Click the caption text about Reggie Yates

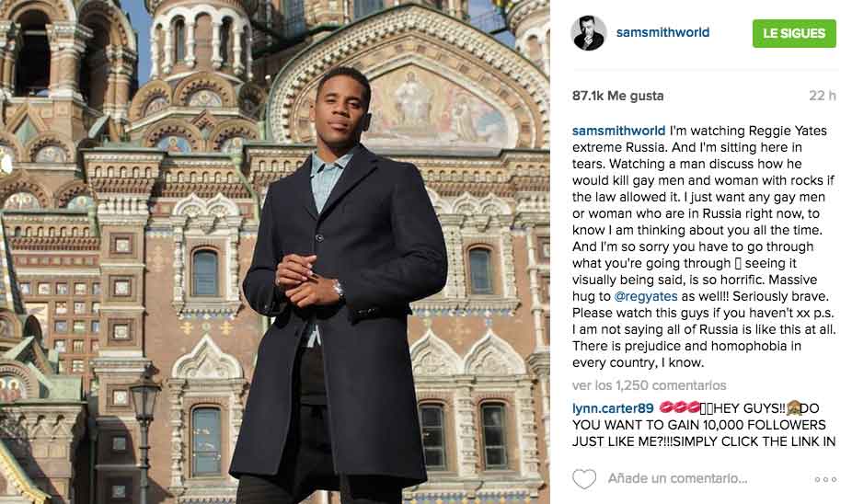click(x=704, y=246)
